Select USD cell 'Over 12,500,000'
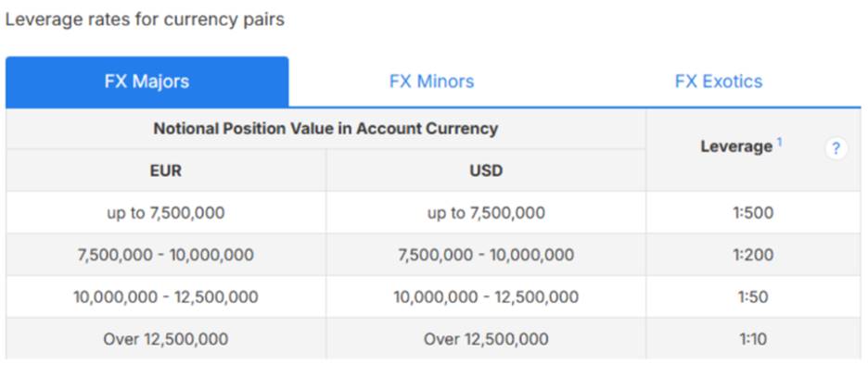Viewport: 868px width, 377px height. [486, 339]
